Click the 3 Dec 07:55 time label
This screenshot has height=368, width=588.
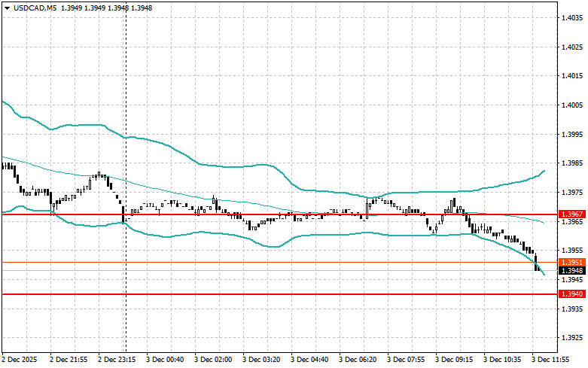pos(406,360)
